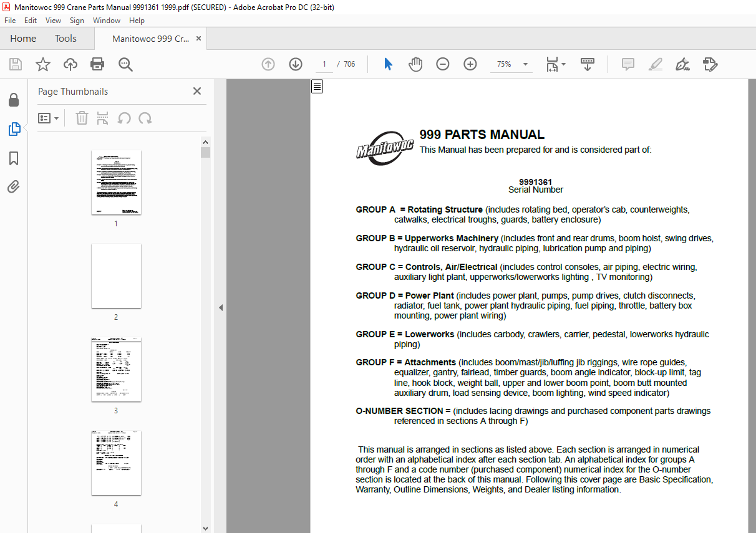
Task: Click the total pages 706 indicator
Action: pos(349,64)
